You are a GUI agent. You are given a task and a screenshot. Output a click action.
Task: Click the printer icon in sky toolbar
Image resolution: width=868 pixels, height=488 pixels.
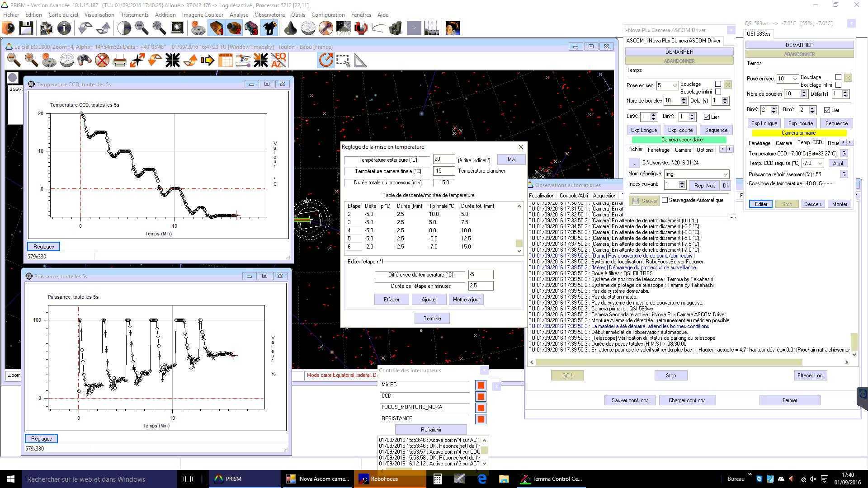pyautogui.click(x=119, y=60)
